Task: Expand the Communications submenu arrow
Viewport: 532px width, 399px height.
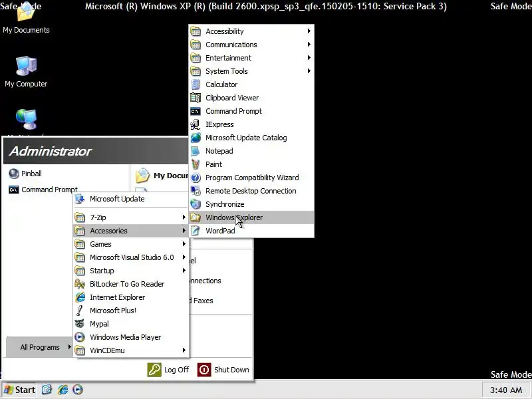Action: coord(309,44)
